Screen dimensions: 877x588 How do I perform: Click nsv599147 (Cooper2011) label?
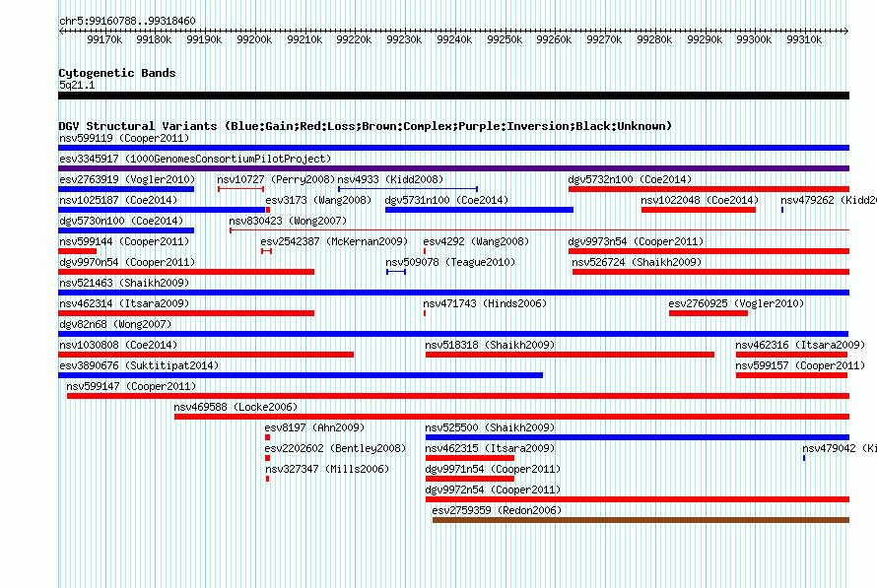point(131,386)
